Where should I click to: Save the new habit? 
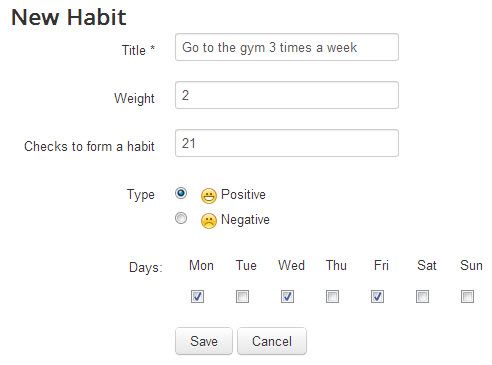click(204, 341)
